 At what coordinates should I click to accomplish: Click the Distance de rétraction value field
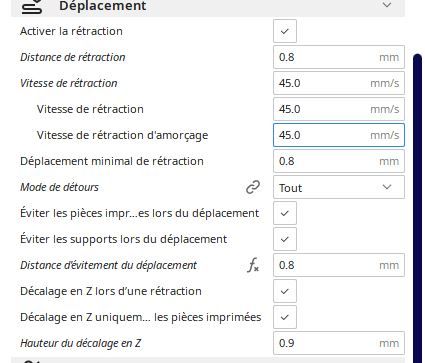coord(339,57)
